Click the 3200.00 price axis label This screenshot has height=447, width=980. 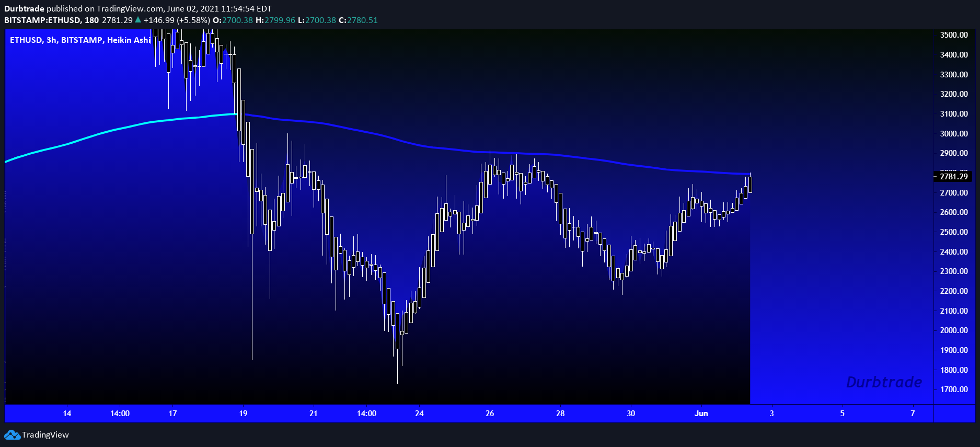(x=954, y=94)
